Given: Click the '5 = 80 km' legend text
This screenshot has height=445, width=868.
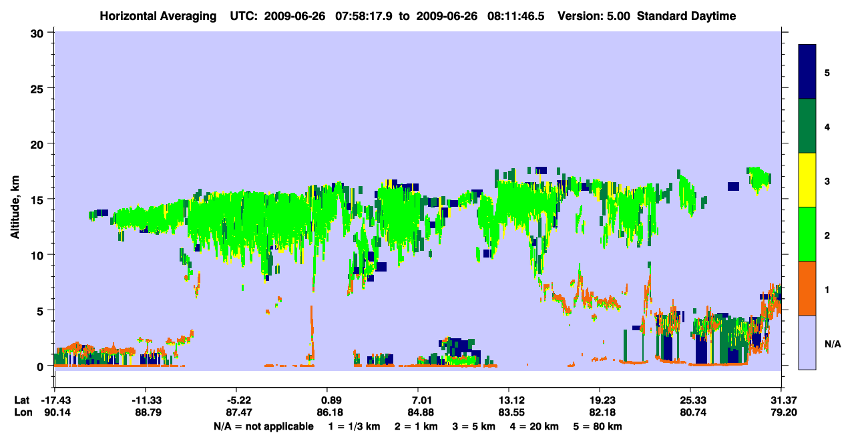Looking at the screenshot, I should 598,426.
